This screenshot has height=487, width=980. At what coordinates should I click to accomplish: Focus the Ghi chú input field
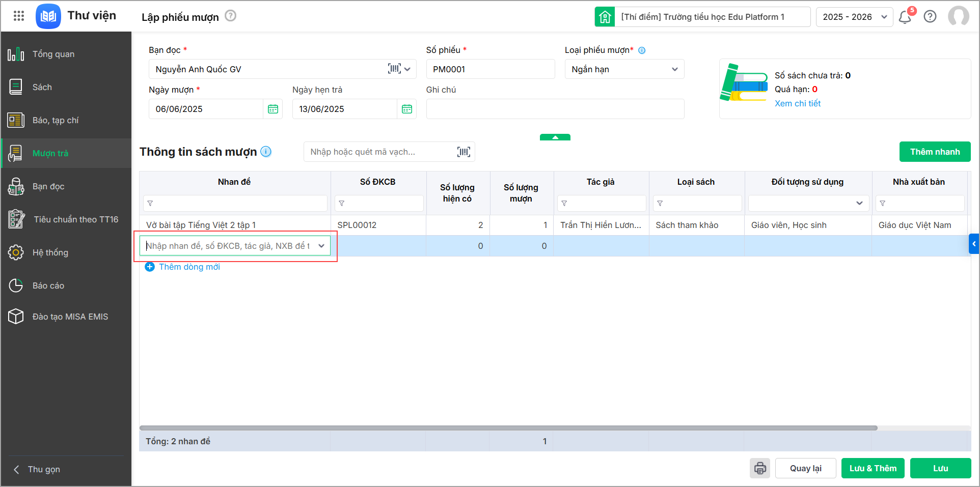click(x=555, y=109)
